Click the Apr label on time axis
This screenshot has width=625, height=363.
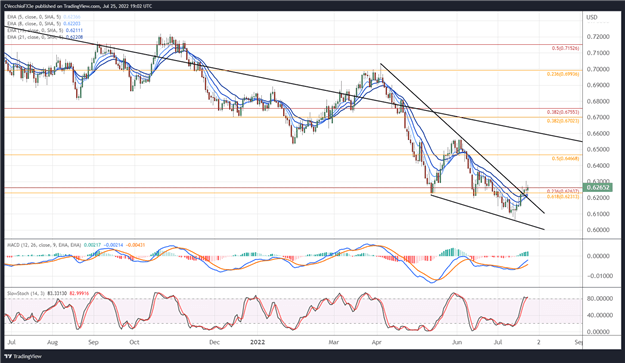click(x=376, y=342)
